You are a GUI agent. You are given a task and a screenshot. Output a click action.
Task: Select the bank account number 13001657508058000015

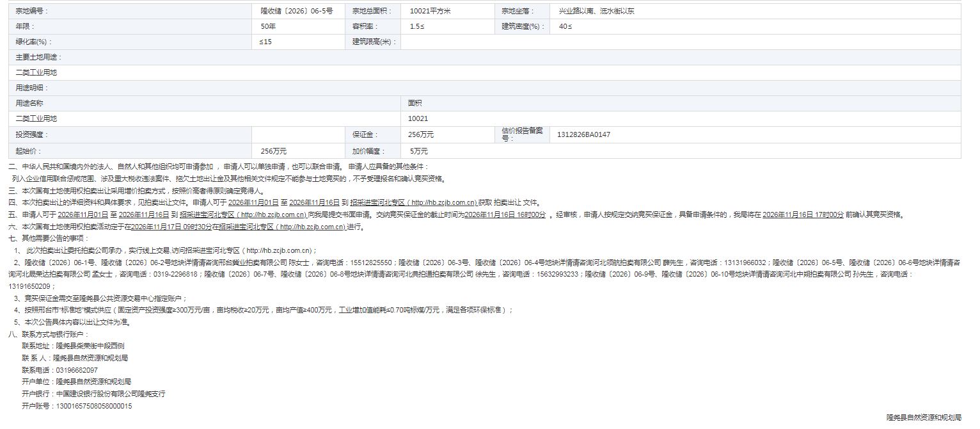pos(94,406)
